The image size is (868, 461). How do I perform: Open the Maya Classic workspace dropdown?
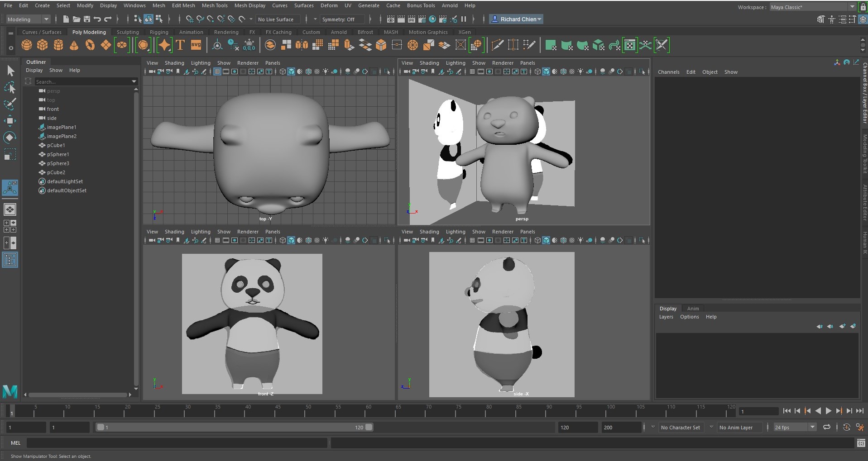851,7
